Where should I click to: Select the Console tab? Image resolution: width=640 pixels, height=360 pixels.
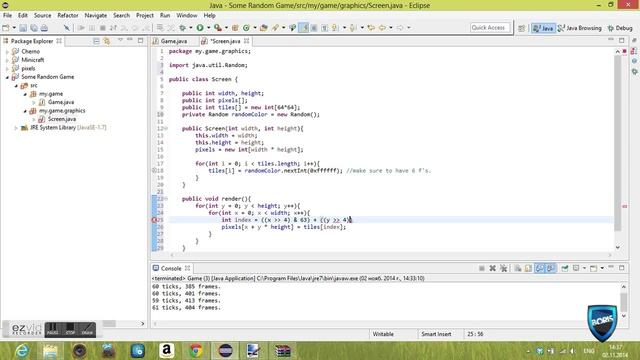(x=171, y=268)
